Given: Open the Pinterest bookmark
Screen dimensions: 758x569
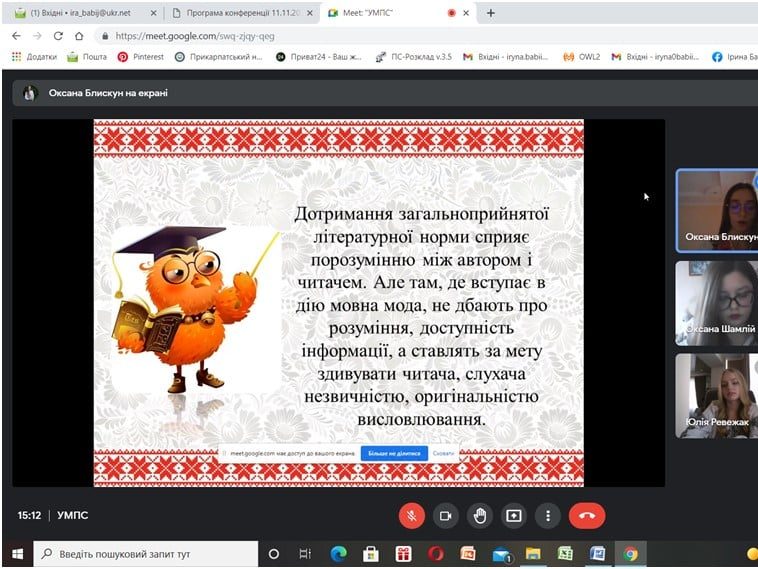Looking at the screenshot, I should click(x=141, y=57).
